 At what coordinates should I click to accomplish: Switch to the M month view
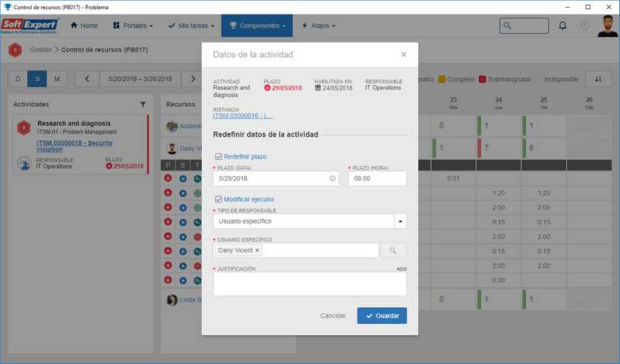tap(57, 79)
